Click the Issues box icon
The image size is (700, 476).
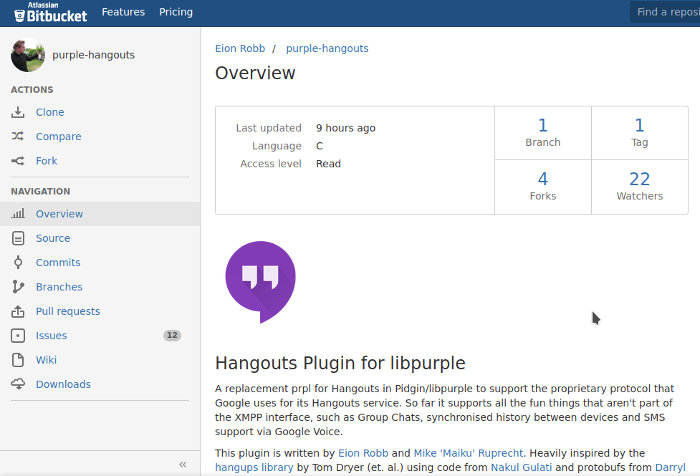pos(18,335)
